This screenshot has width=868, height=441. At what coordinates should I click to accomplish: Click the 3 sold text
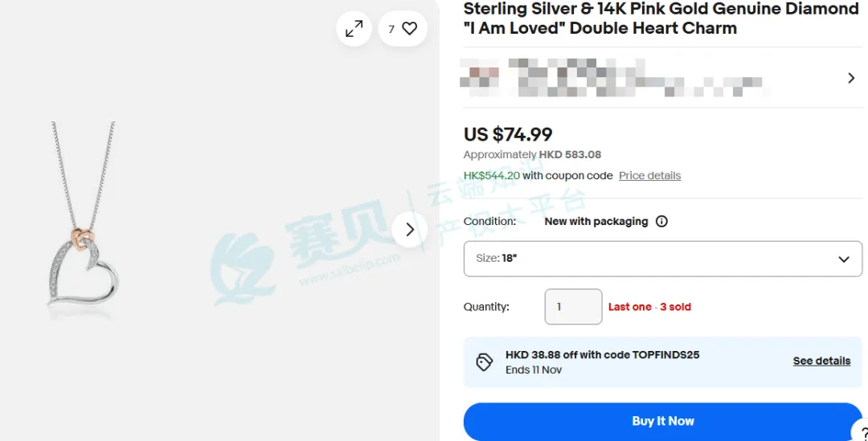[675, 307]
